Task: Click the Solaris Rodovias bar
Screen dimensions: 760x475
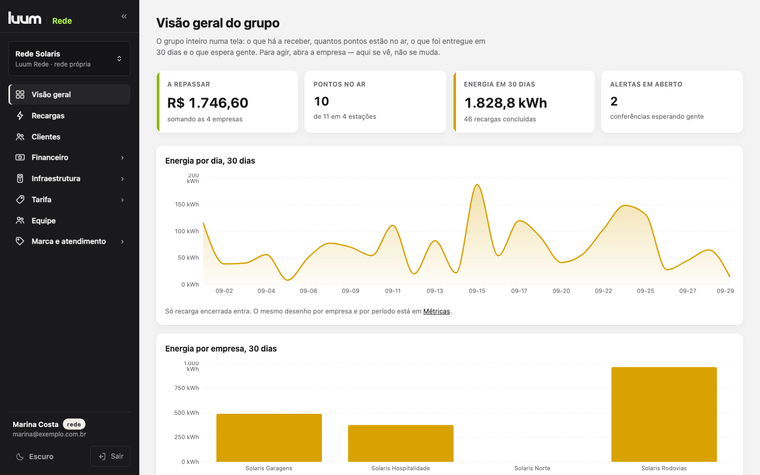Action: pos(664,414)
